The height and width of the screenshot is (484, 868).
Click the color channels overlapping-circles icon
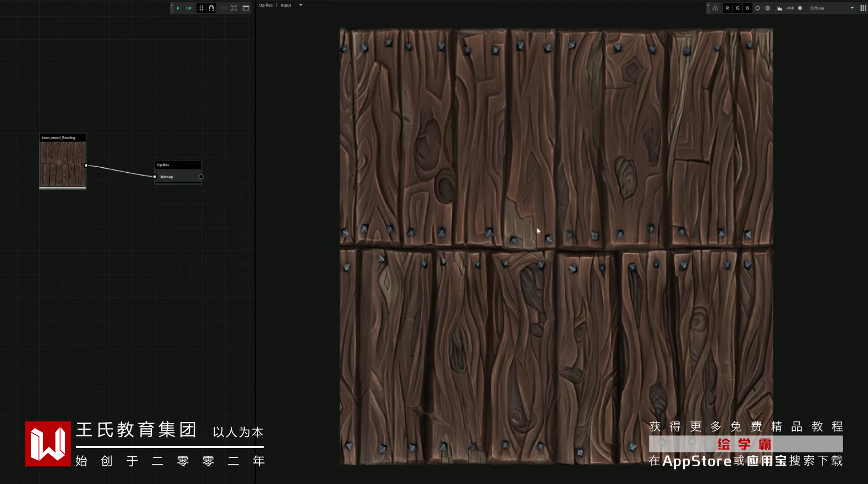click(x=715, y=8)
